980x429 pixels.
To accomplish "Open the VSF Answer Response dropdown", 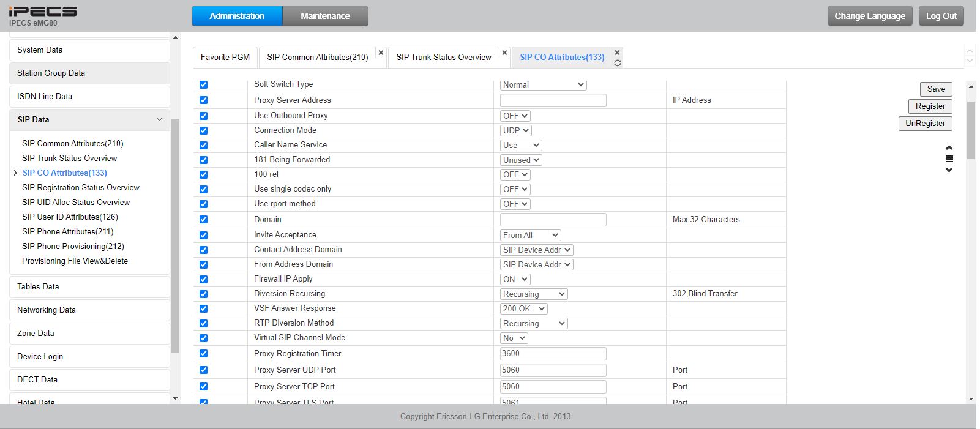I will [524, 308].
